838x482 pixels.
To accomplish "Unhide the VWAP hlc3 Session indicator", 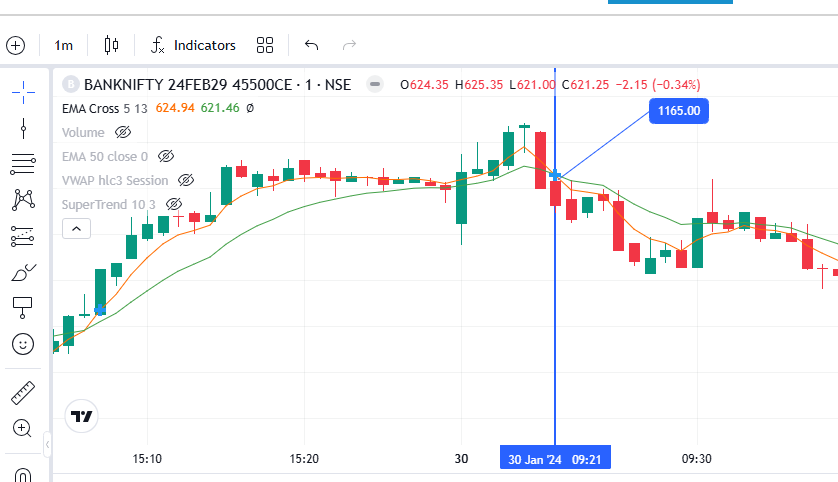I will [x=186, y=180].
